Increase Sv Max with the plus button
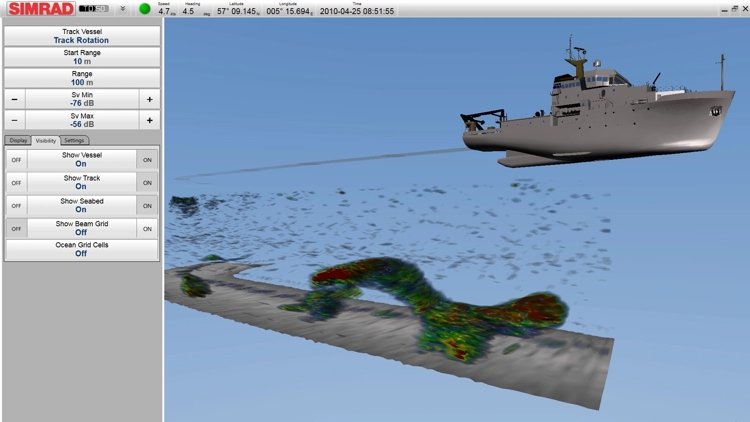The width and height of the screenshot is (750, 422). point(149,120)
